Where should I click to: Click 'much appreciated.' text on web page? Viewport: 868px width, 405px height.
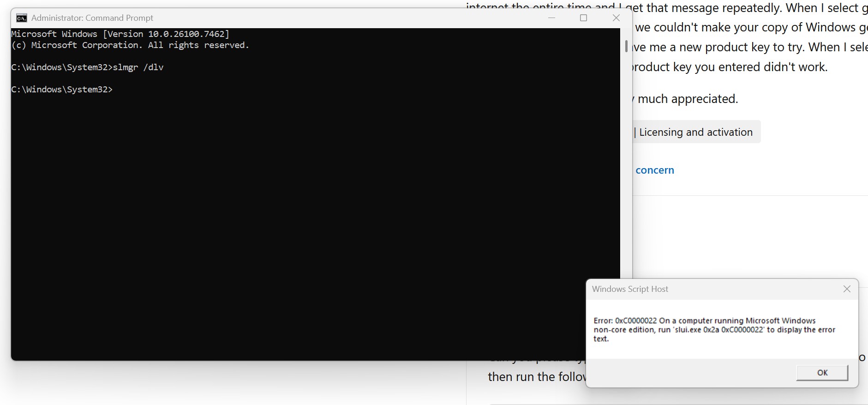(688, 99)
